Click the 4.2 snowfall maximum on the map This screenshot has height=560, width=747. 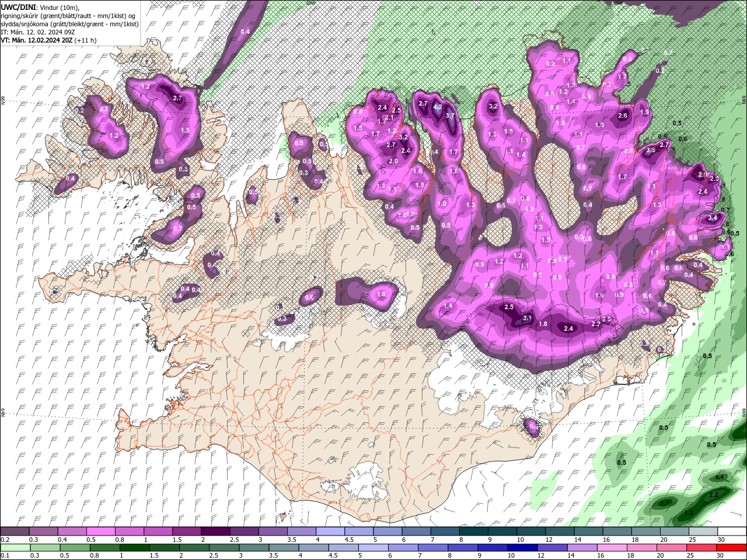tap(438, 107)
